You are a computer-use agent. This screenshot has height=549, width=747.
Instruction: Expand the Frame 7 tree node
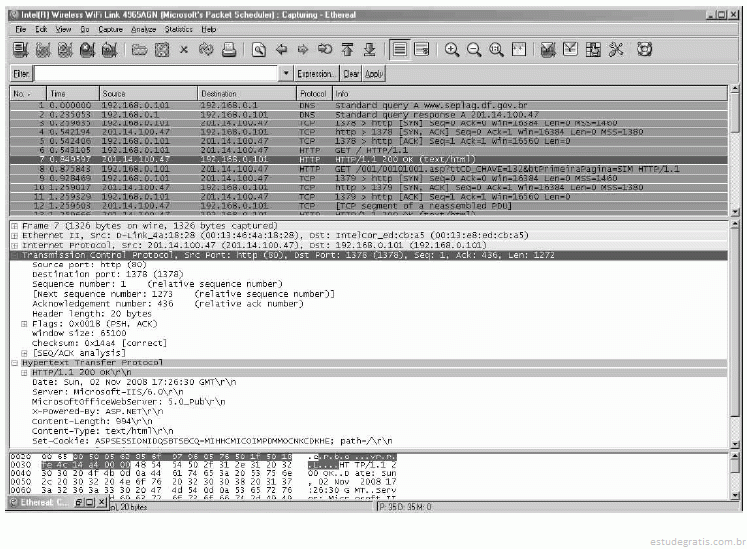[x=15, y=226]
